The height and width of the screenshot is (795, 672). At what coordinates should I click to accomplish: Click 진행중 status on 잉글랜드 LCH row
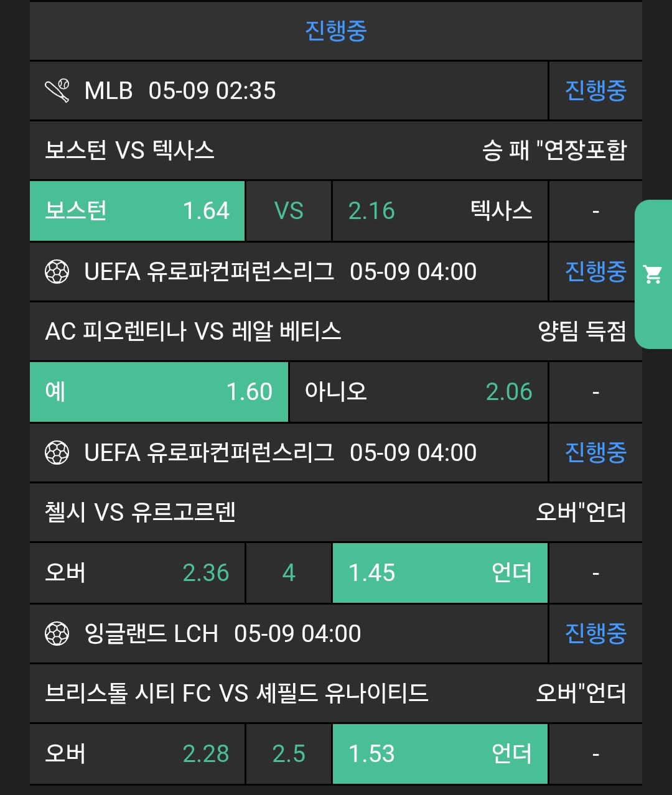(595, 634)
